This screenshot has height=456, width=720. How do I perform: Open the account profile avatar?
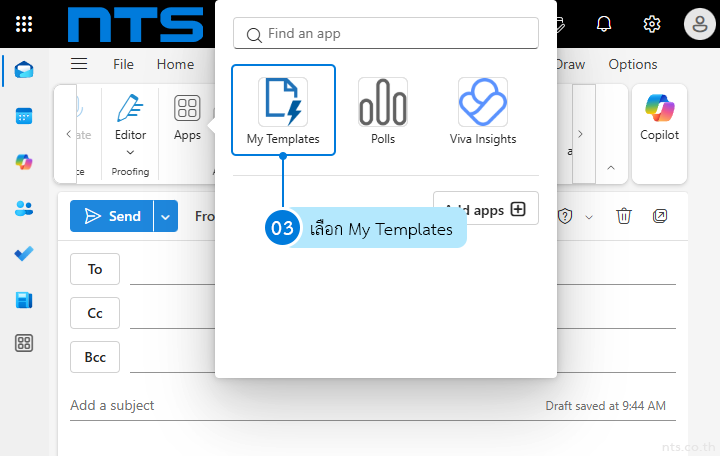pyautogui.click(x=700, y=24)
